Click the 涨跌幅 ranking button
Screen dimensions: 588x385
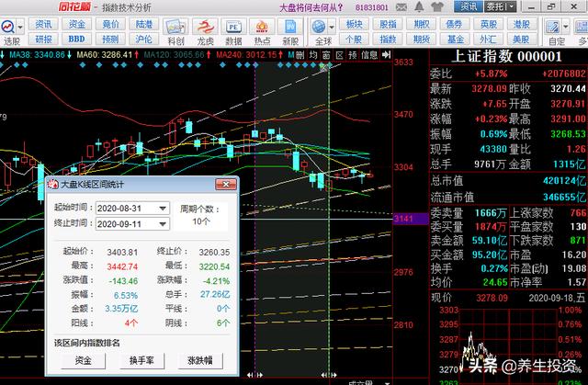[x=200, y=360]
